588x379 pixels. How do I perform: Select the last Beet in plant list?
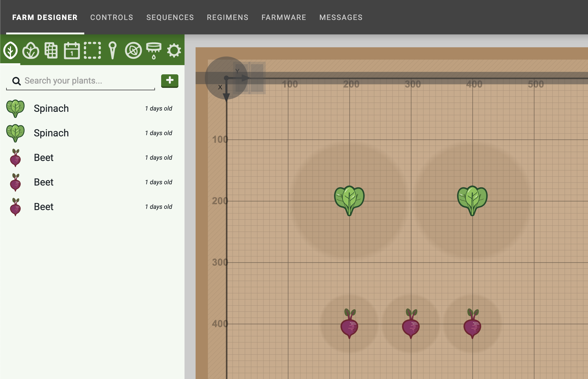[x=44, y=207]
